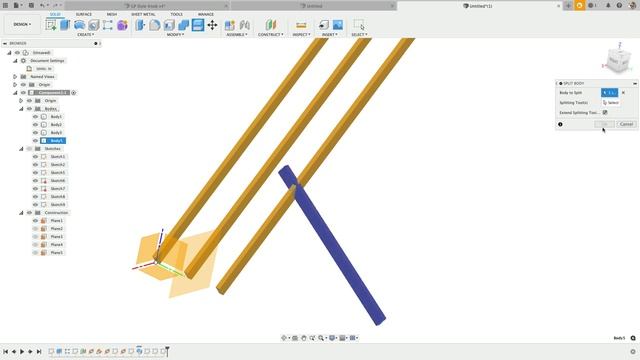Select the Extrude tool in Create
Viewport: 640px width, 360px height.
(x=65, y=25)
